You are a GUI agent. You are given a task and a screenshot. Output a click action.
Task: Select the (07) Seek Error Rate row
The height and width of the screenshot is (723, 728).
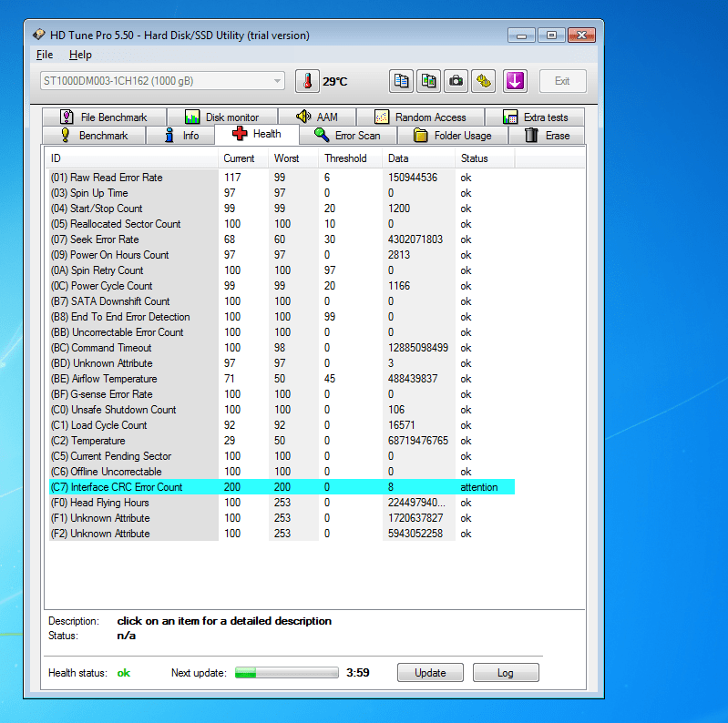point(282,239)
